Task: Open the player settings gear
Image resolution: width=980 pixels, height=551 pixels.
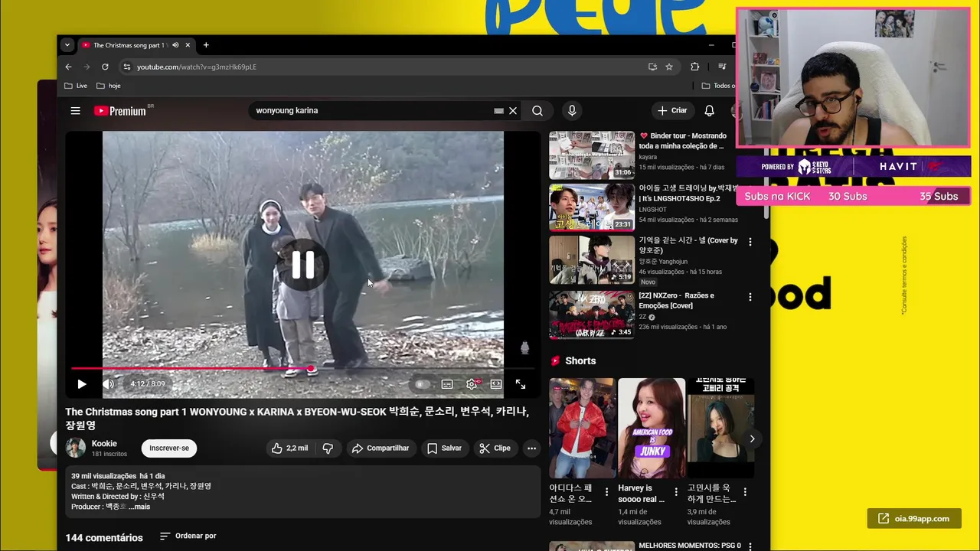Action: pyautogui.click(x=472, y=384)
